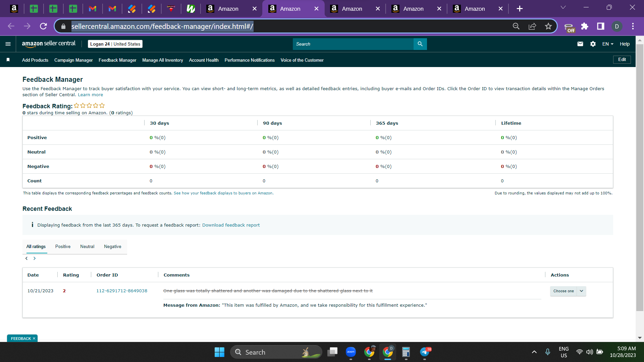This screenshot has height=362, width=644.
Task: Click the FEEDBACK widget button
Action: pos(21,339)
